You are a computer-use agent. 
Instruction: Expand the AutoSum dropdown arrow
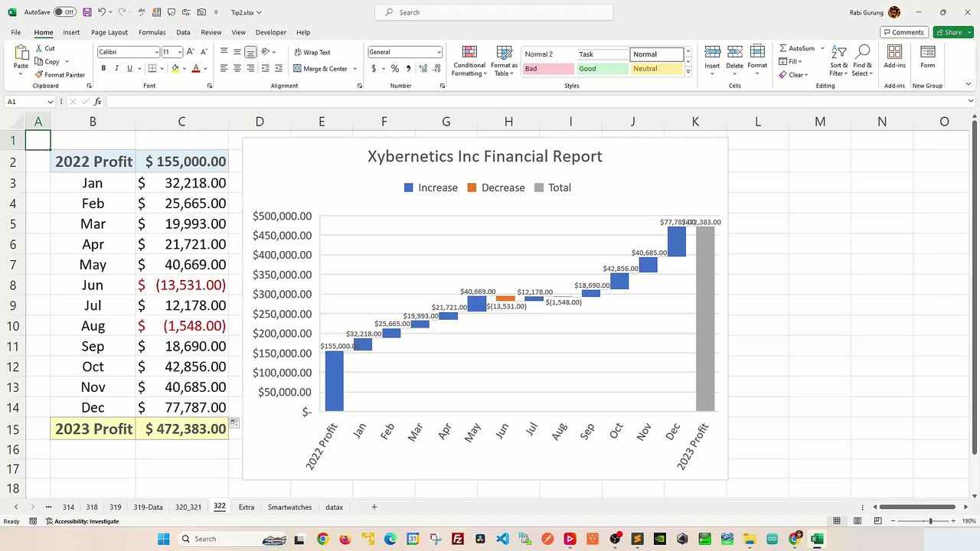pos(822,48)
